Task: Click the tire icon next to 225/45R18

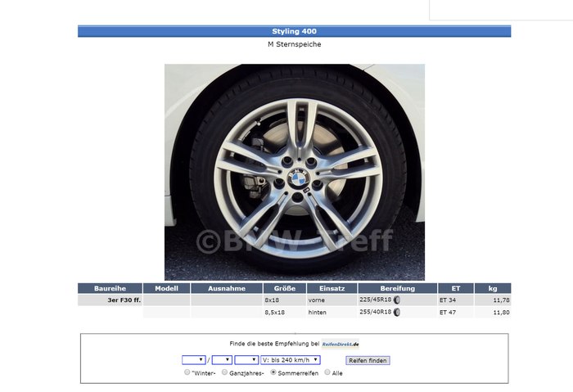Action: (397, 300)
